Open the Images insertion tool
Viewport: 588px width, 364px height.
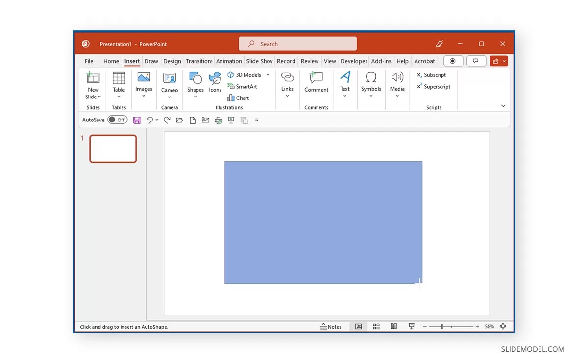[144, 83]
